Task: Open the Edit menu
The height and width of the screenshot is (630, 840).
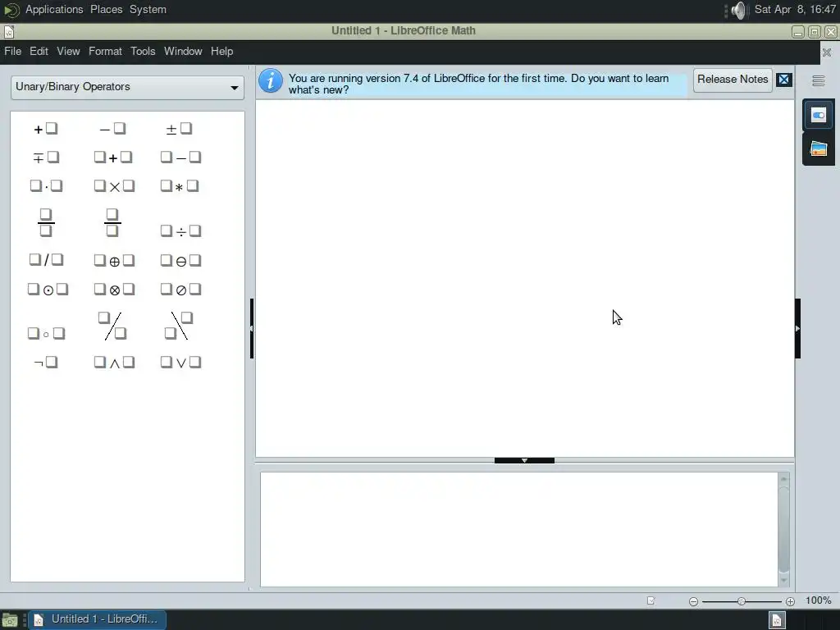Action: [39, 52]
